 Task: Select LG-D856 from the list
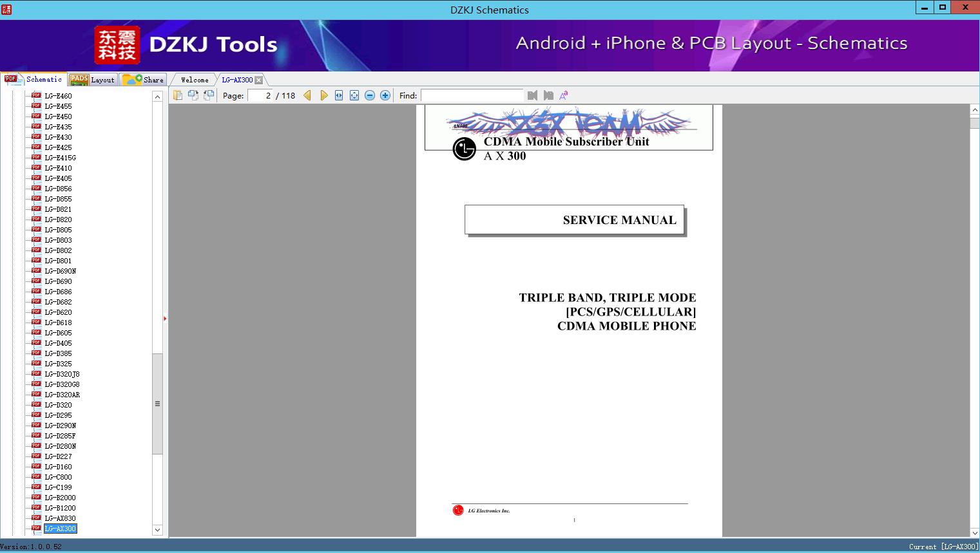pyautogui.click(x=58, y=189)
